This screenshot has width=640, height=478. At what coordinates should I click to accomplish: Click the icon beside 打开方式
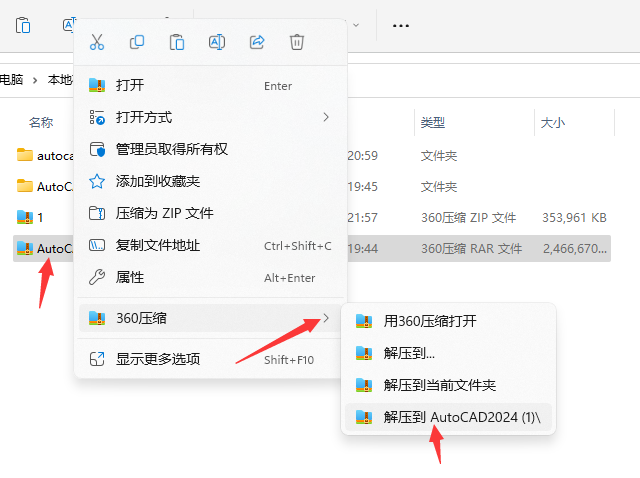97,118
